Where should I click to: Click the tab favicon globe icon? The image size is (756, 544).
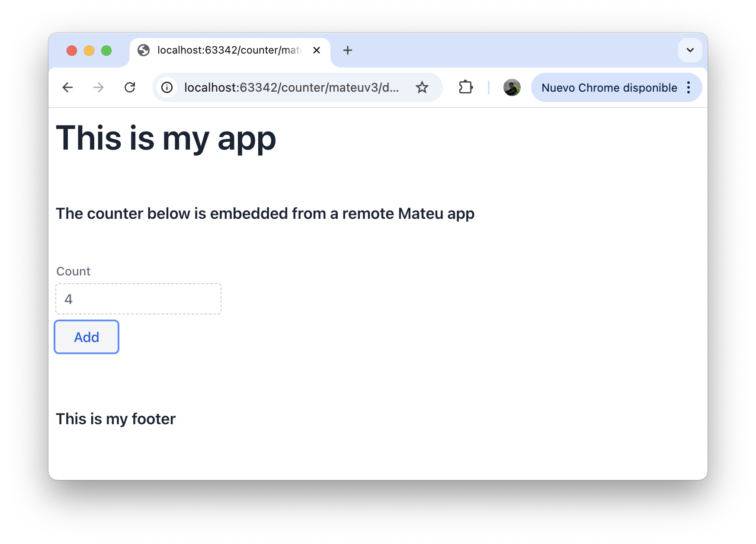144,50
